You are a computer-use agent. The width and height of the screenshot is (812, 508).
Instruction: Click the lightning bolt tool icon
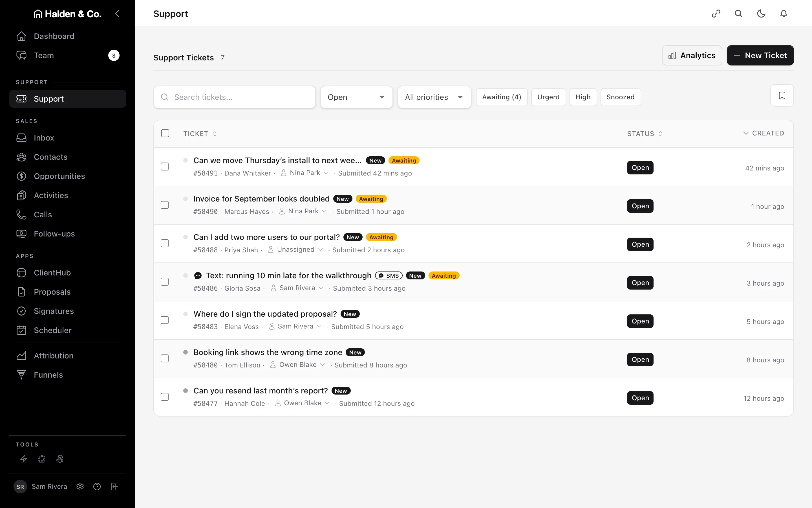tap(23, 459)
